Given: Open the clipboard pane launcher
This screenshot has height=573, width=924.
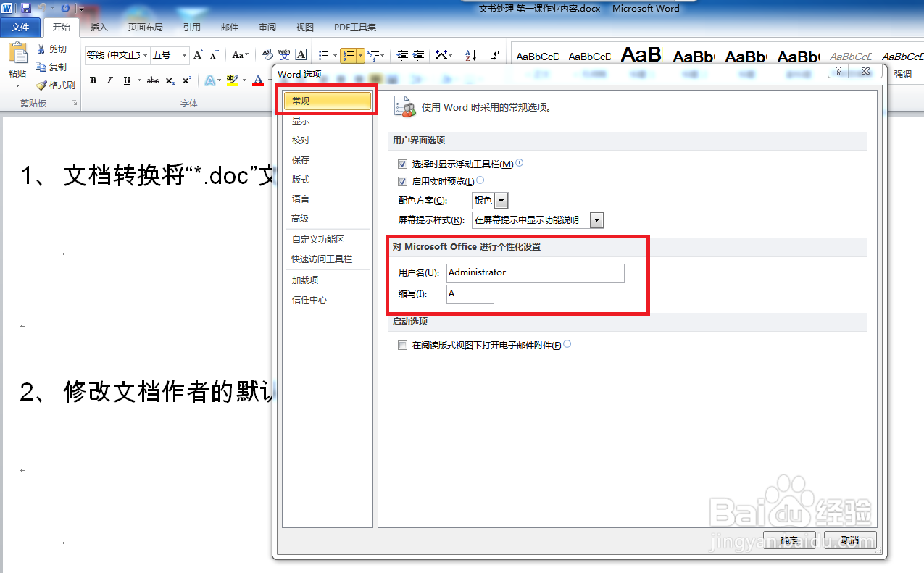Looking at the screenshot, I should click(x=73, y=104).
